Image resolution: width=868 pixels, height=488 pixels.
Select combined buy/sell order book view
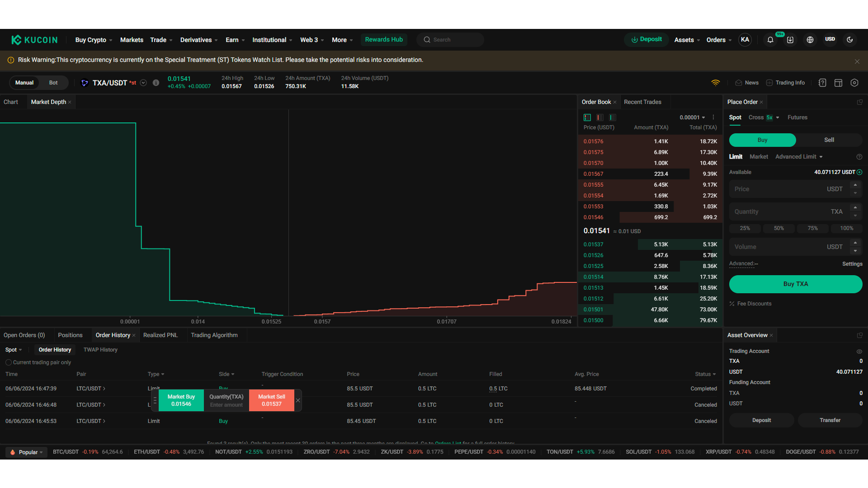tap(587, 117)
